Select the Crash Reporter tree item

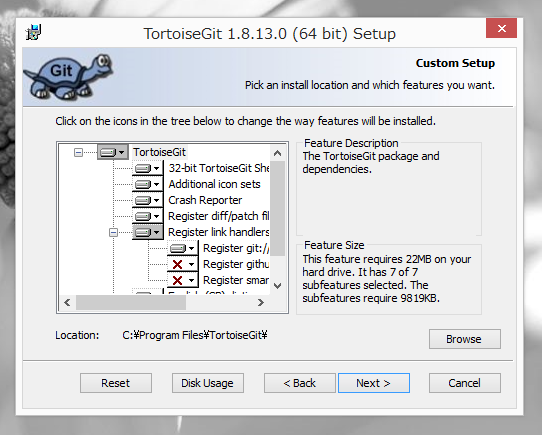[x=205, y=200]
